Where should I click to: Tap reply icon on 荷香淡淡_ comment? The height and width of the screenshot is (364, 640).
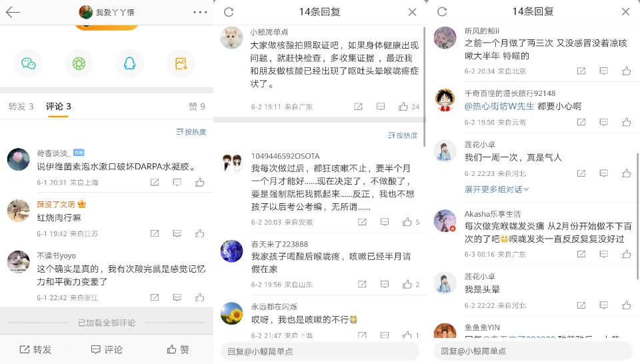point(177,182)
